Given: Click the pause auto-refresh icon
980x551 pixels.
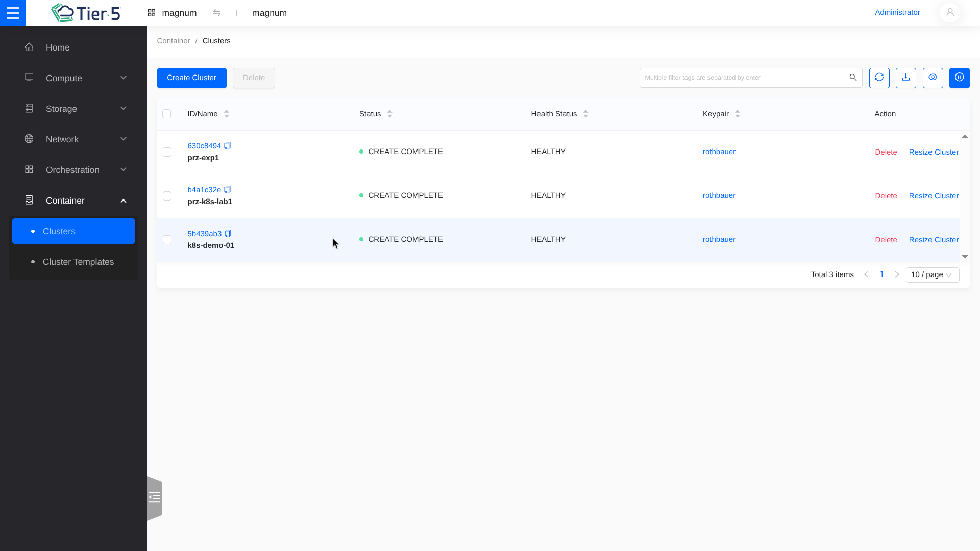Looking at the screenshot, I should point(959,78).
